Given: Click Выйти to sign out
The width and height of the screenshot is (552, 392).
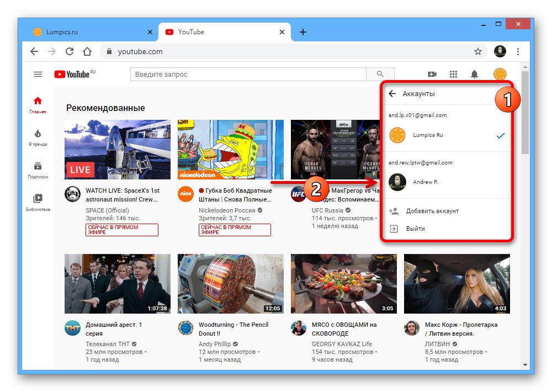Looking at the screenshot, I should (447, 229).
